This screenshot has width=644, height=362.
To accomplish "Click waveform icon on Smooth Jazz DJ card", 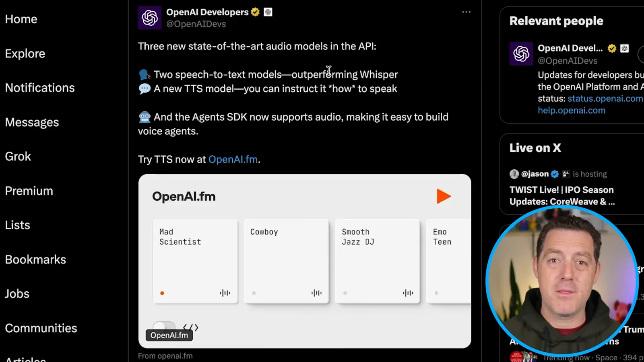I will [x=408, y=293].
